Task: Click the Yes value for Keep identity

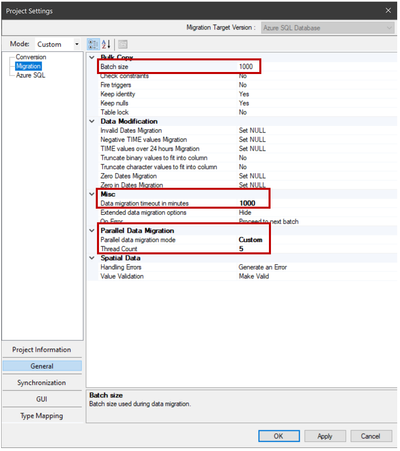Action: point(244,94)
